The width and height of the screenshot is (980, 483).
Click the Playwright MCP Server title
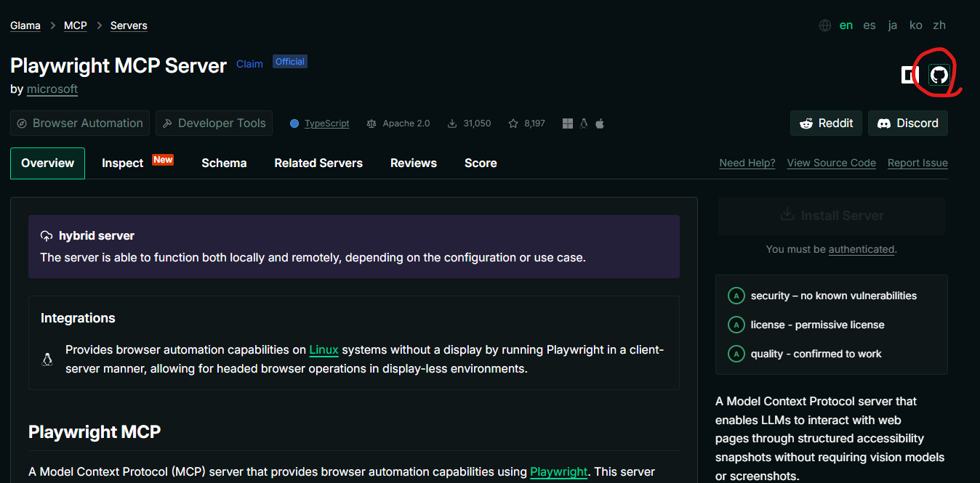click(119, 65)
